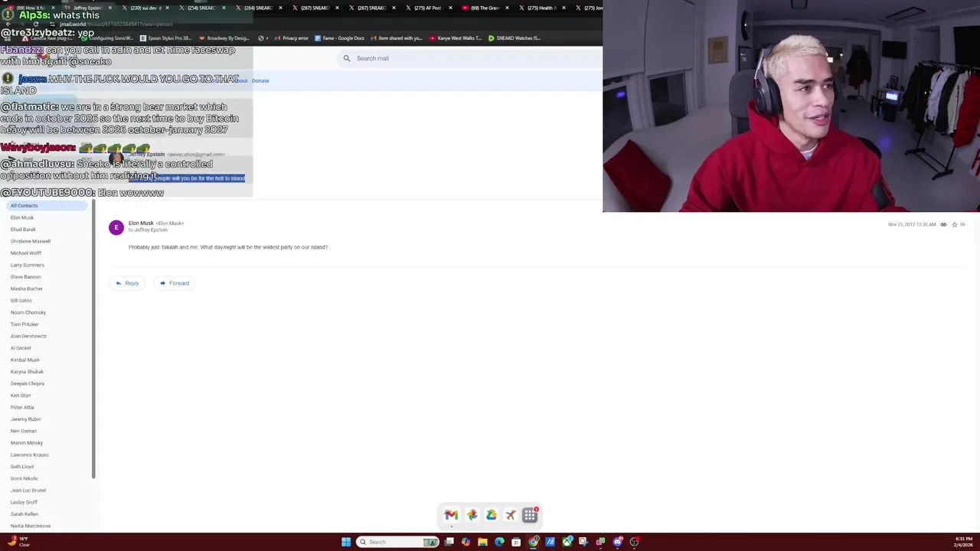The width and height of the screenshot is (980, 551).
Task: Click email date 'Nov 25, 2012 12:36 AM'
Action: click(x=911, y=224)
